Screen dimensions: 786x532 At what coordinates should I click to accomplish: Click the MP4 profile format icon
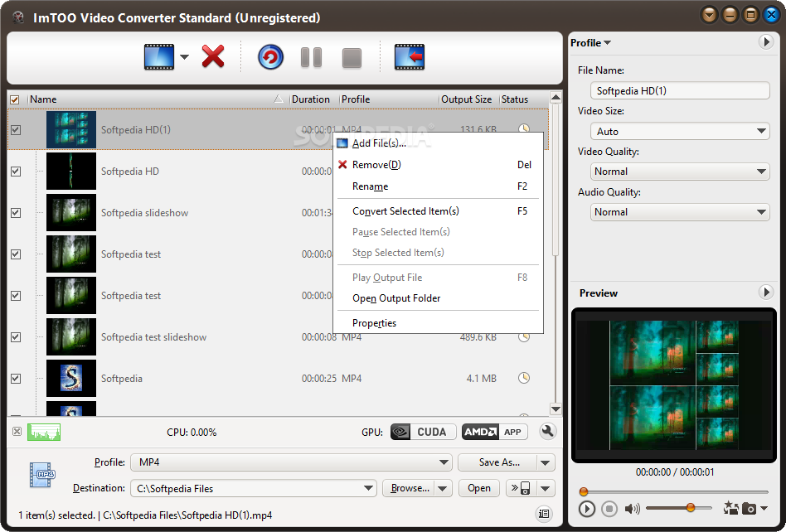(x=42, y=474)
